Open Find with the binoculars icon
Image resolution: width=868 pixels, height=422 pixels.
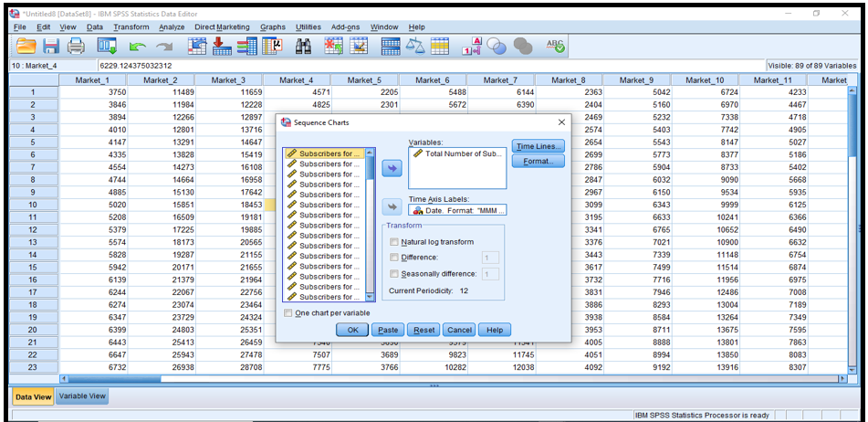click(304, 46)
